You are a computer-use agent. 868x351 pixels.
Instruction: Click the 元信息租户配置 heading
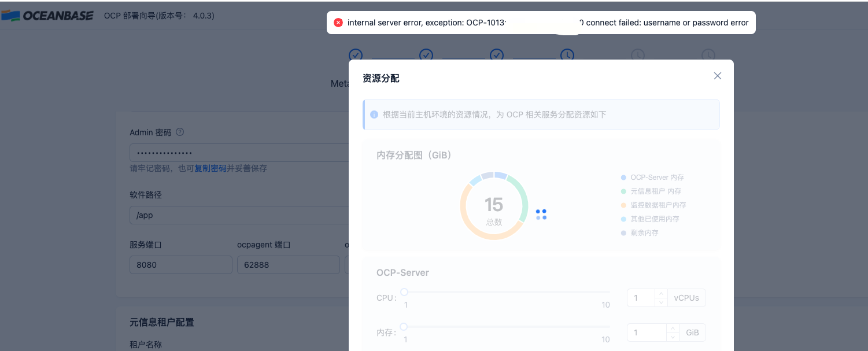[x=162, y=322]
